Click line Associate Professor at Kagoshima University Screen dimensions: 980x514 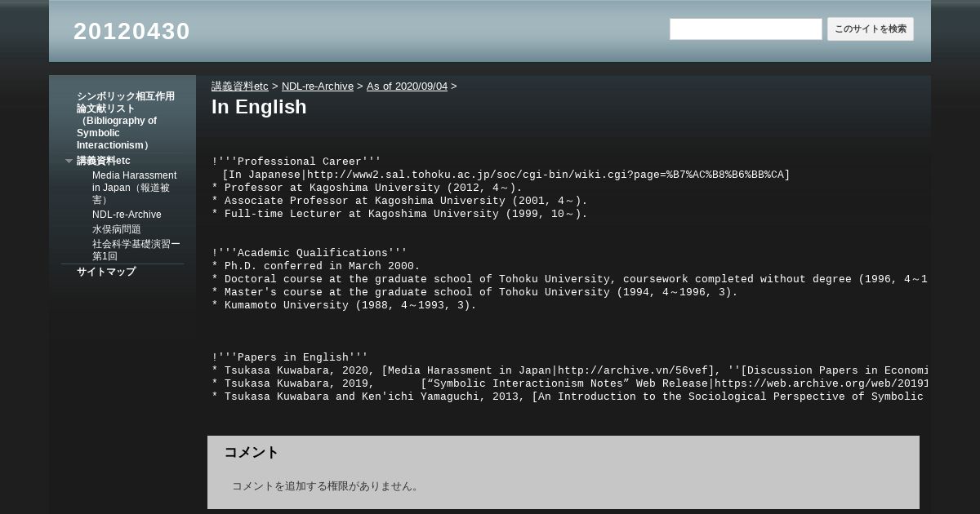[x=399, y=201]
